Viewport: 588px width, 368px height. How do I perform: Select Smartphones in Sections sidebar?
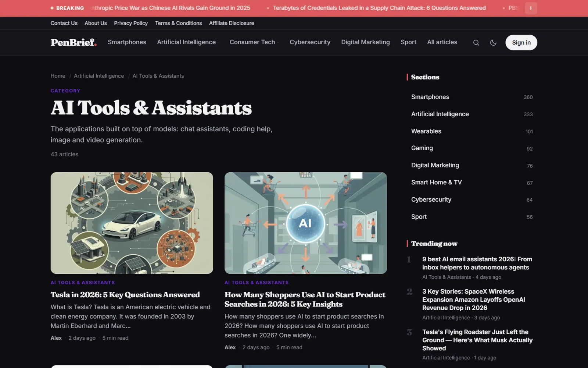click(x=472, y=97)
